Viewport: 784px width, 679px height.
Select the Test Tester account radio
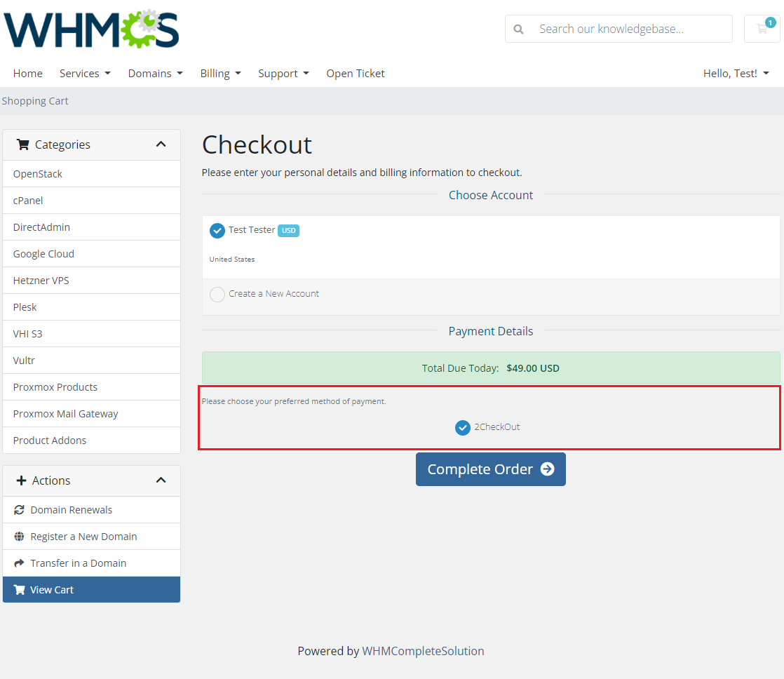pos(217,231)
